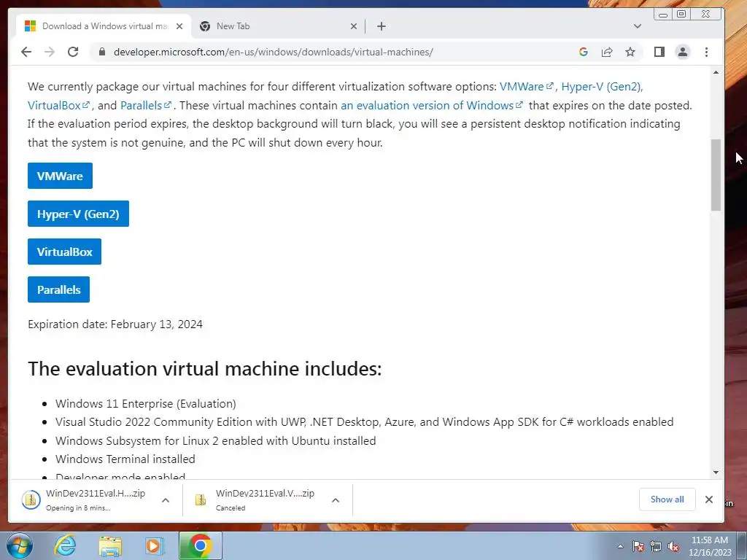Open Windows Explorer from the taskbar
The height and width of the screenshot is (560, 747).
pos(110,545)
